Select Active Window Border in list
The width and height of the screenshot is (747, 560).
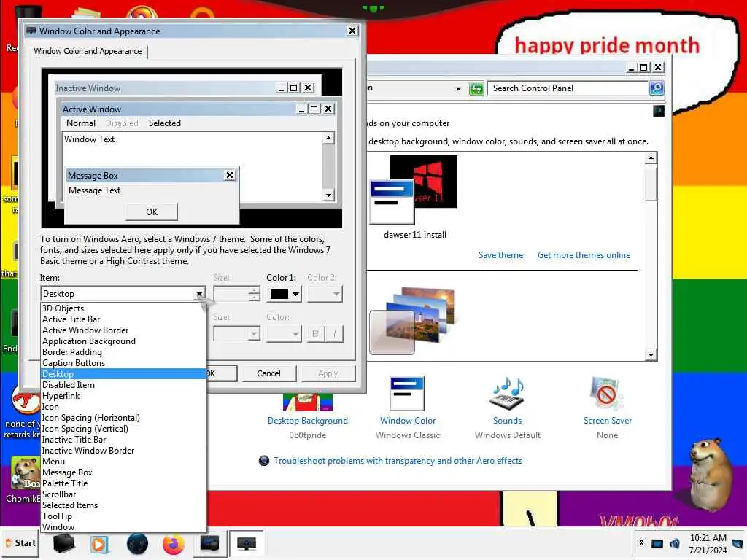pyautogui.click(x=123, y=330)
